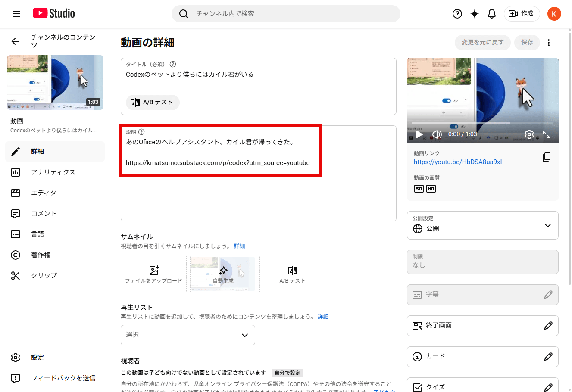Open アナリティクス in the sidebar
Viewport: 572px width, 392px height.
[x=55, y=172]
